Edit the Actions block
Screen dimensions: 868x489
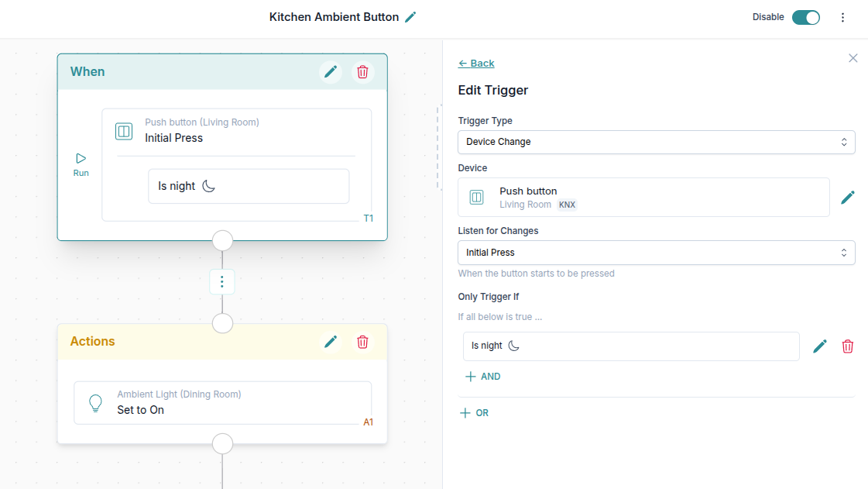click(331, 342)
